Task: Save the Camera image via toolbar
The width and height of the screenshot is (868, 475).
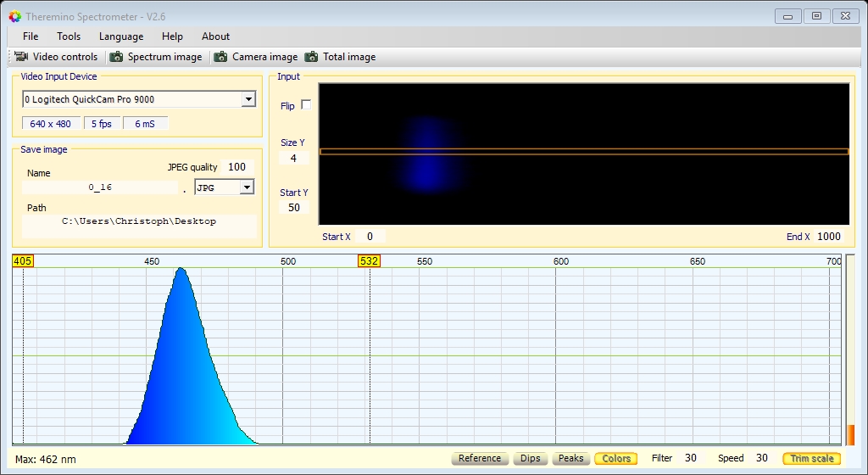Action: pyautogui.click(x=256, y=57)
